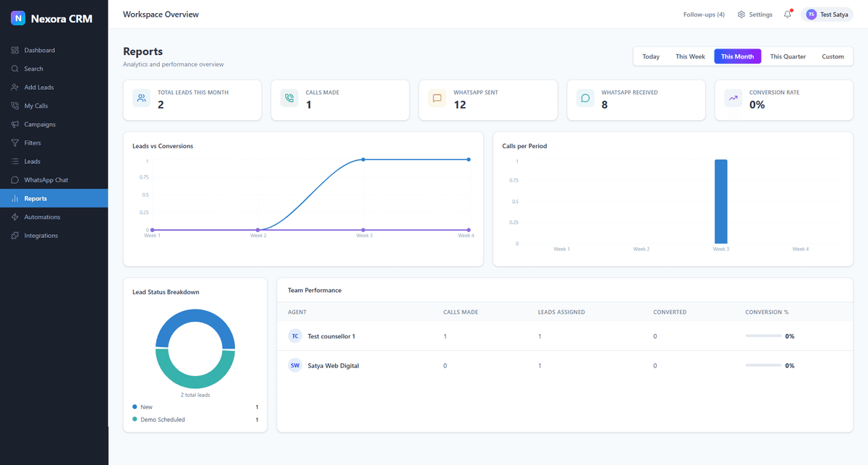Select the Today date range

click(x=651, y=56)
